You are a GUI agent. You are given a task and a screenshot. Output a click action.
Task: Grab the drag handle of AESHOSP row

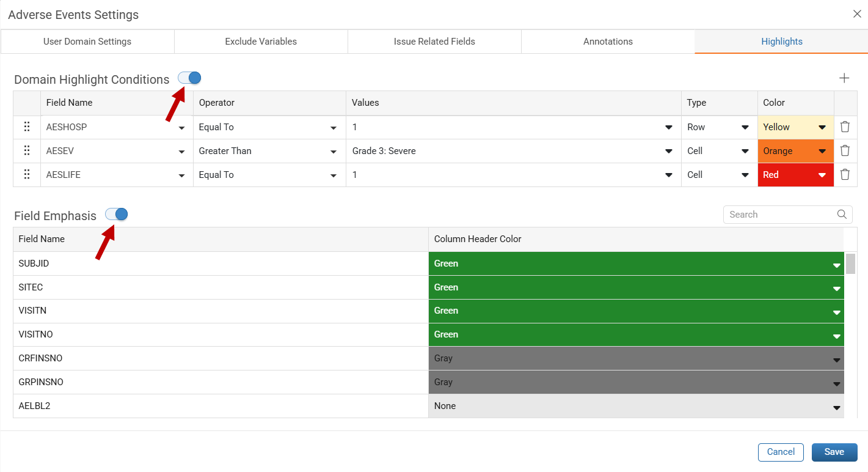[27, 127]
